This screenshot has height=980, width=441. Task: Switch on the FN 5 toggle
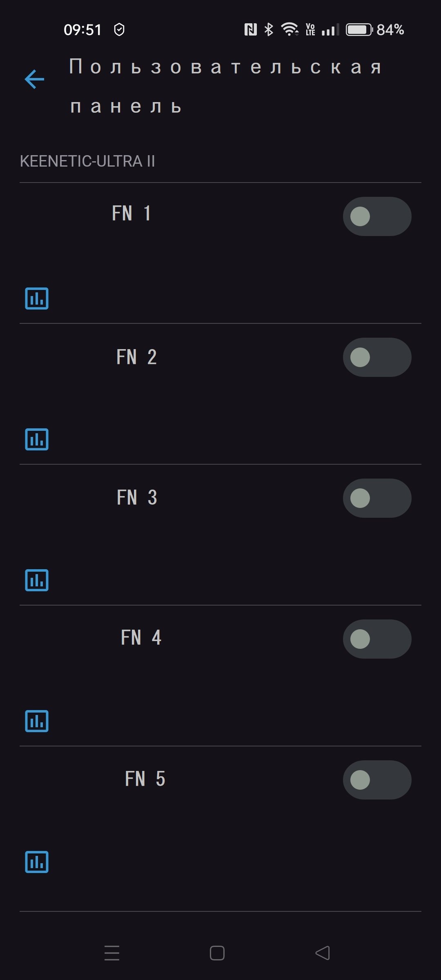click(377, 780)
